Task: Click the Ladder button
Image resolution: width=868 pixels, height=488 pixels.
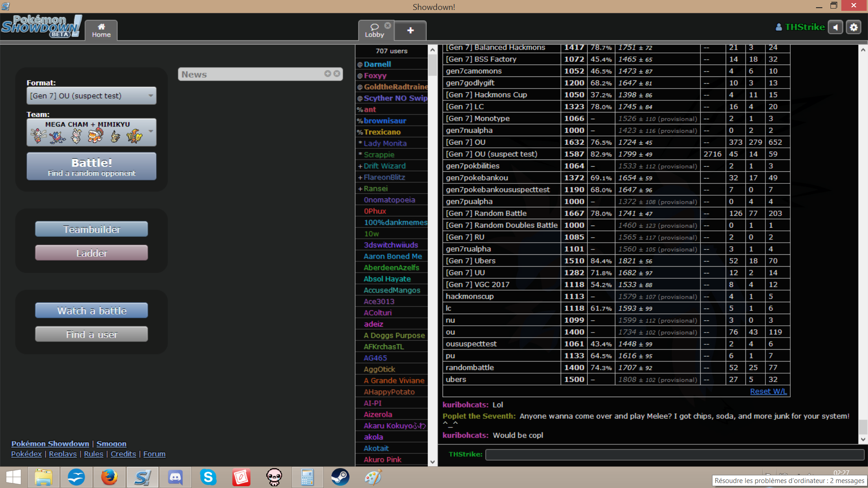Action: pyautogui.click(x=90, y=253)
